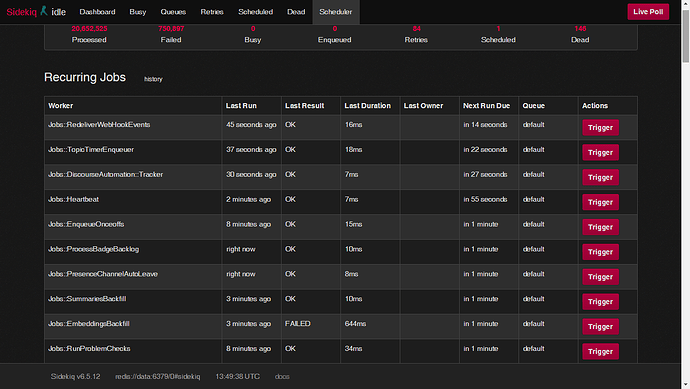The width and height of the screenshot is (690, 389).
Task: Trigger the SummariesBackfill job
Action: point(600,301)
